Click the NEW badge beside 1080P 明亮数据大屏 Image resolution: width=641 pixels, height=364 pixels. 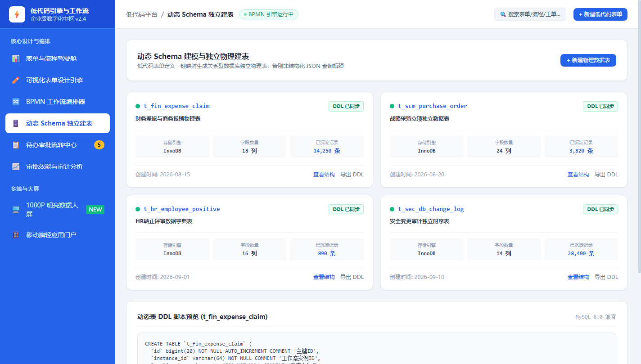[95, 210]
